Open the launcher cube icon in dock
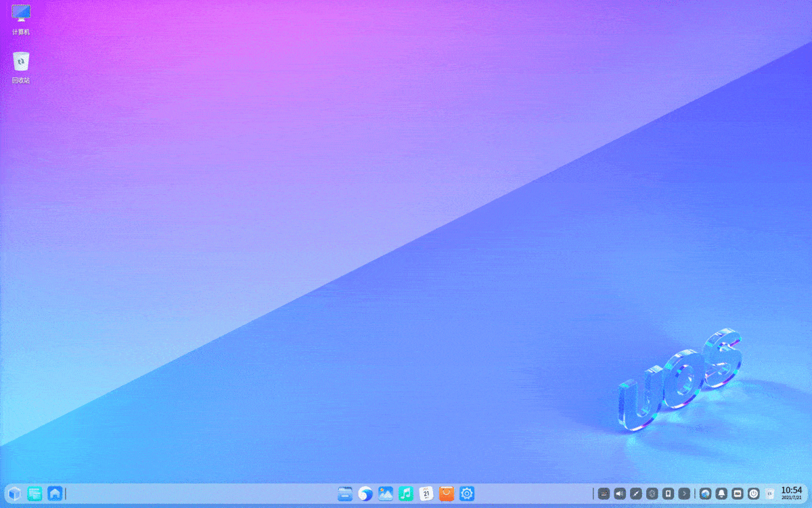Image resolution: width=812 pixels, height=508 pixels. (14, 494)
